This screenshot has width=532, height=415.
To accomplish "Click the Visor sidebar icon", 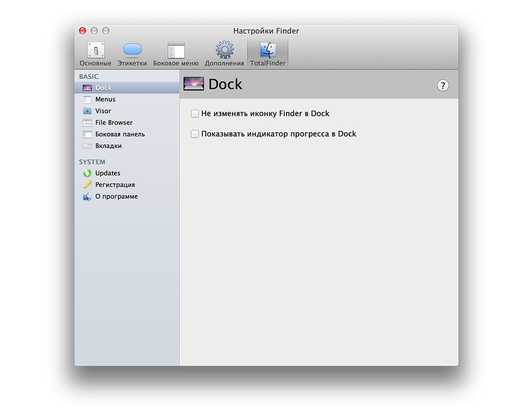I will [x=87, y=111].
